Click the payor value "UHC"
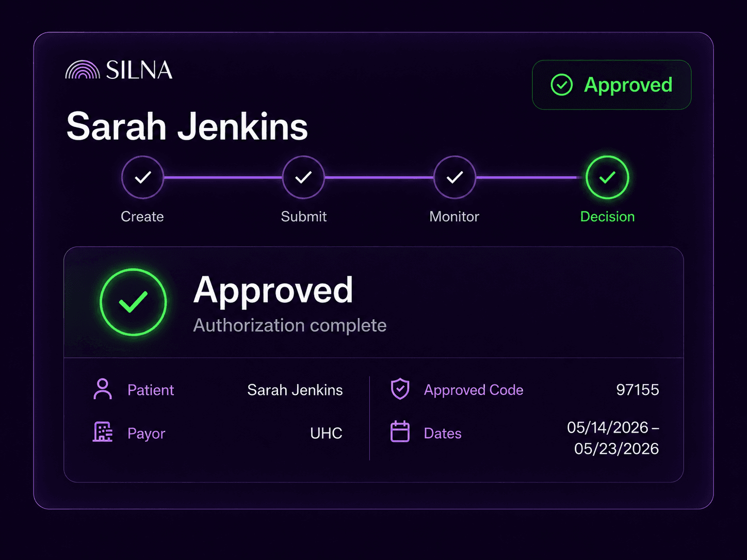The height and width of the screenshot is (560, 747). point(326,433)
